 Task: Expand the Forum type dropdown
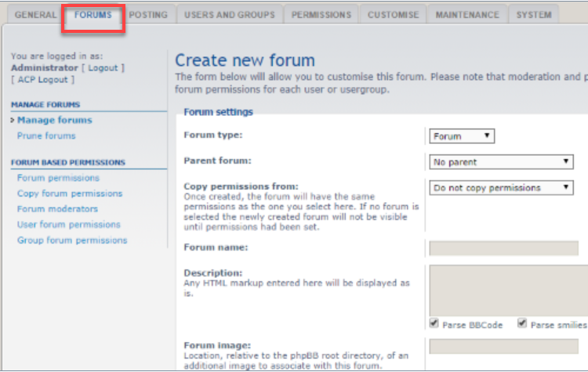[x=462, y=136]
